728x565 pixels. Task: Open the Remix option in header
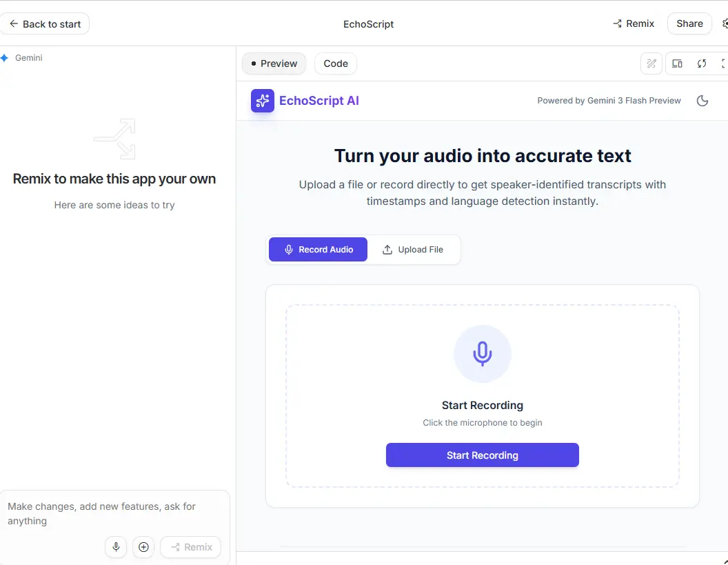coord(634,23)
